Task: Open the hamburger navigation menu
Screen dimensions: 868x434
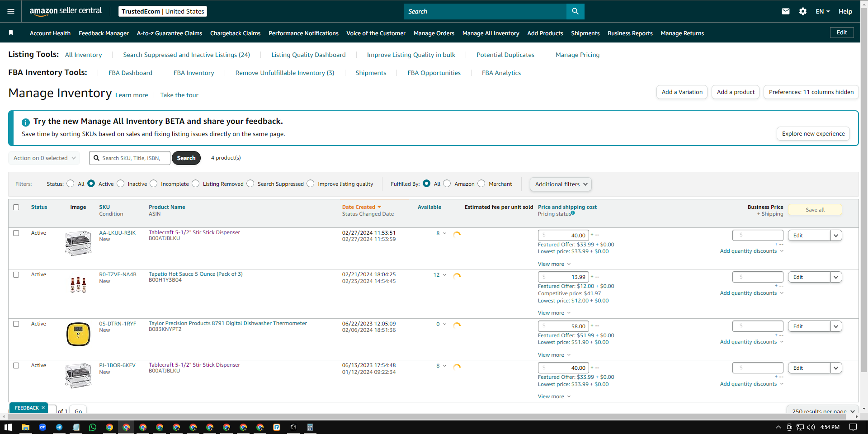Action: point(11,11)
